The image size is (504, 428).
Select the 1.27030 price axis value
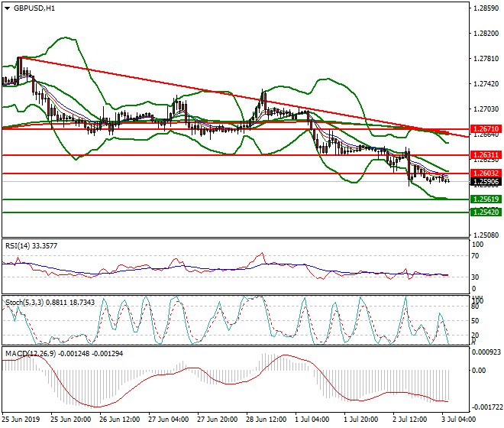click(x=486, y=109)
